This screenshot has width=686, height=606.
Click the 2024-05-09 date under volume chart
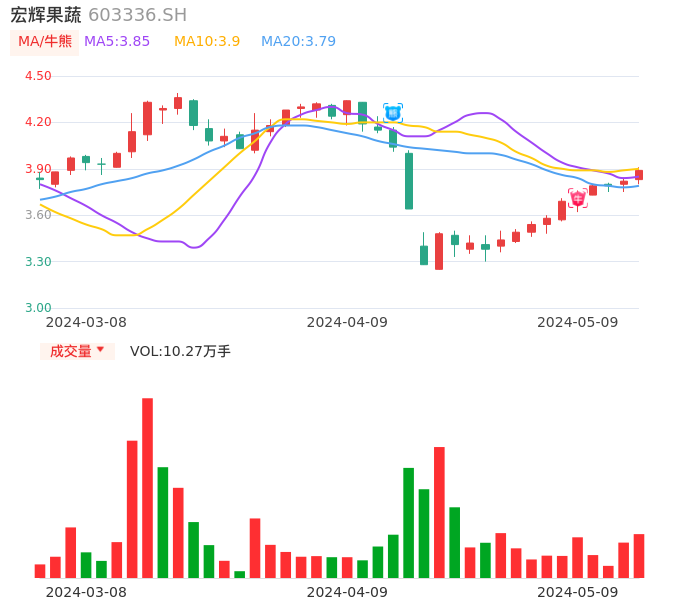coord(578,592)
